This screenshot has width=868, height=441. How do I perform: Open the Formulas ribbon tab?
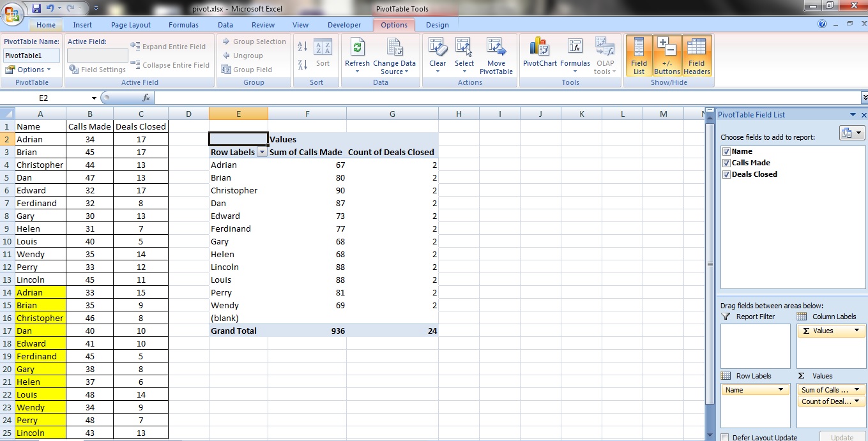[183, 25]
